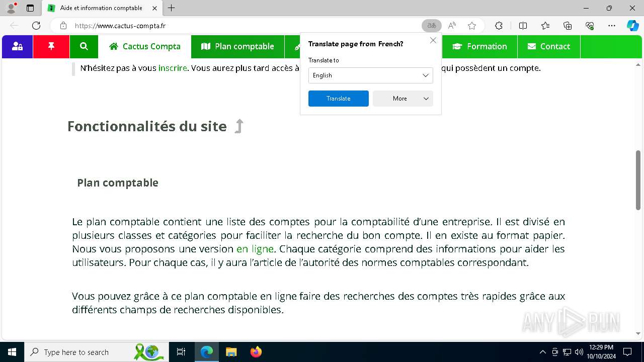
Task: Open a new tab with plus button
Action: point(172,8)
